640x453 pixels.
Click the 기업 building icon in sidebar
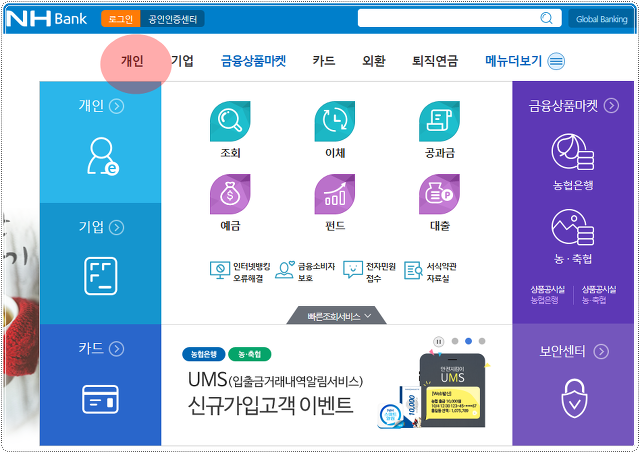100,276
